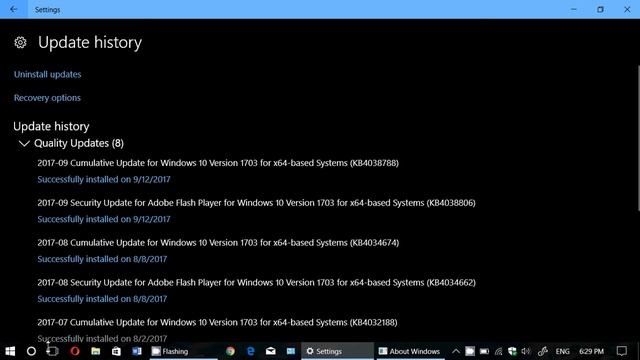
Task: Open the blue app icon next to Mail
Action: tap(291, 351)
